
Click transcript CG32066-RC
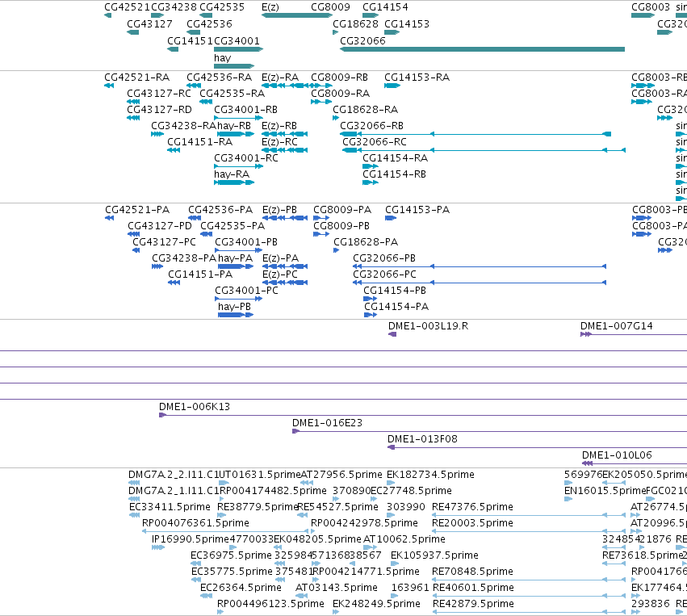tap(484, 150)
